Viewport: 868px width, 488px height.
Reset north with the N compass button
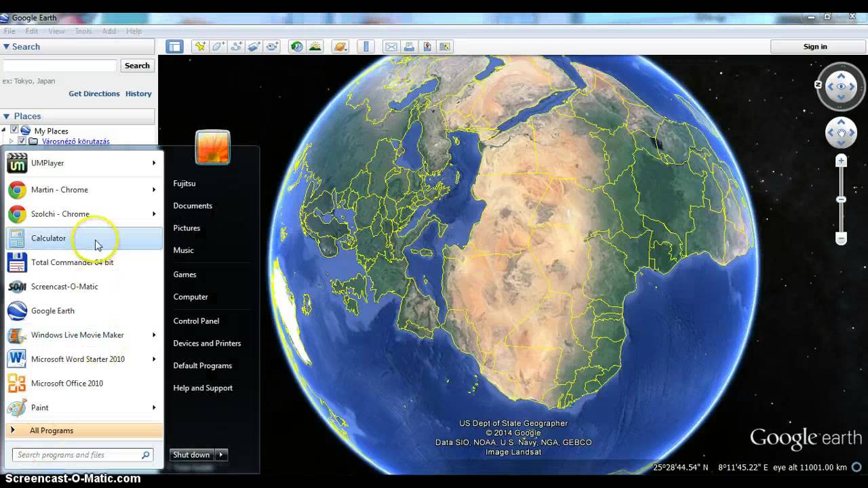pos(818,85)
